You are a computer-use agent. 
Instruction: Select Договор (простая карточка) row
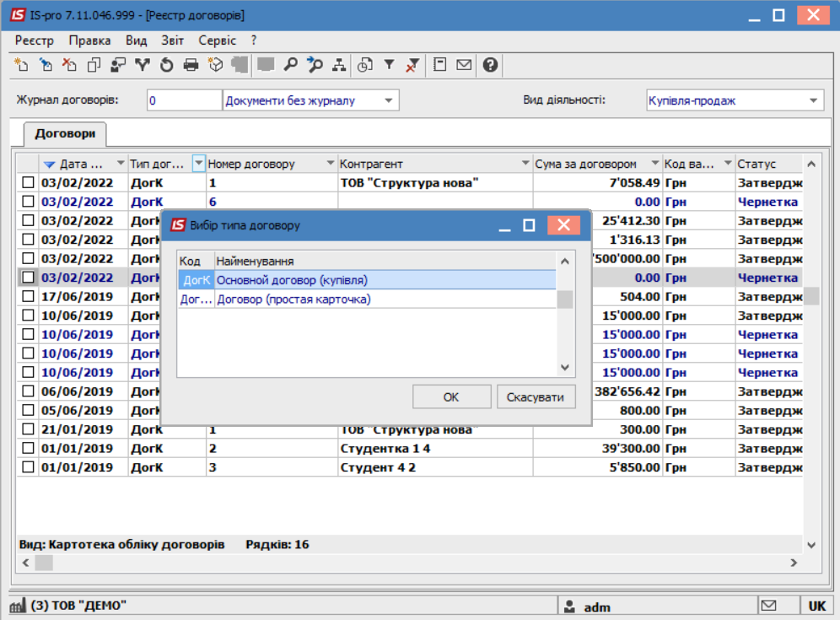click(367, 299)
